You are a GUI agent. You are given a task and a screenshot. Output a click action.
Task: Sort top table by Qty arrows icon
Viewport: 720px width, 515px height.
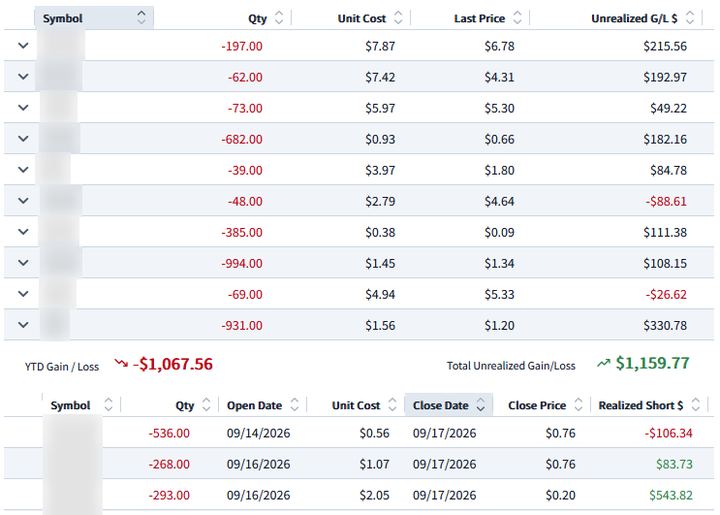coord(279,18)
